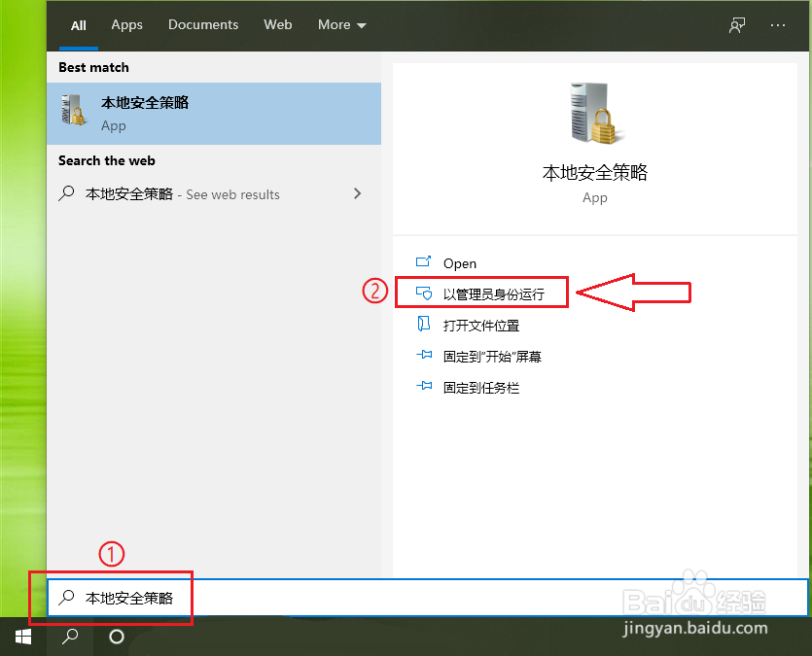Image resolution: width=812 pixels, height=656 pixels.
Task: Click the pin icon next to 固定到任务栏
Action: click(424, 387)
